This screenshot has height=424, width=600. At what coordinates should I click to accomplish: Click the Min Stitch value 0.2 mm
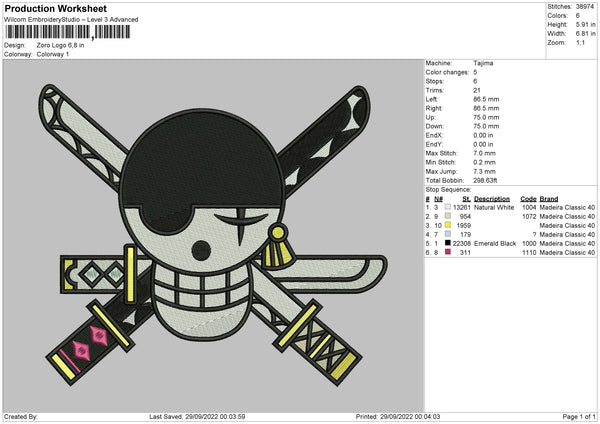(x=484, y=162)
